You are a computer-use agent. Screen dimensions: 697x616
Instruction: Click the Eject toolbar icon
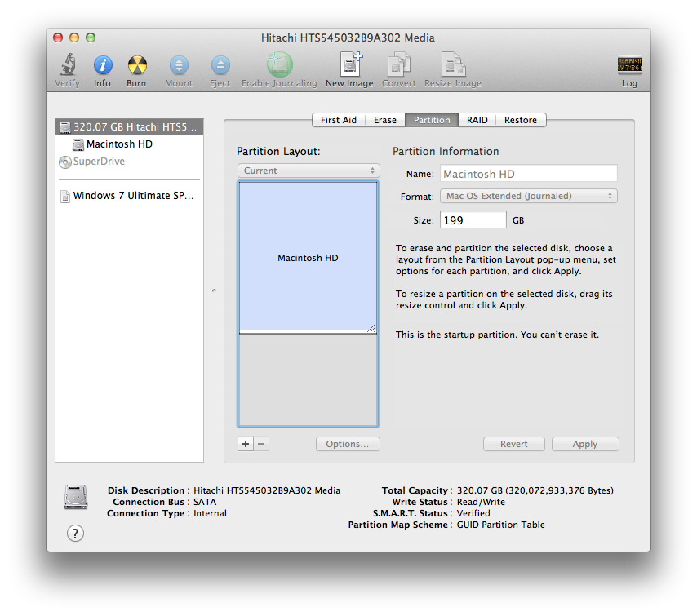(220, 65)
